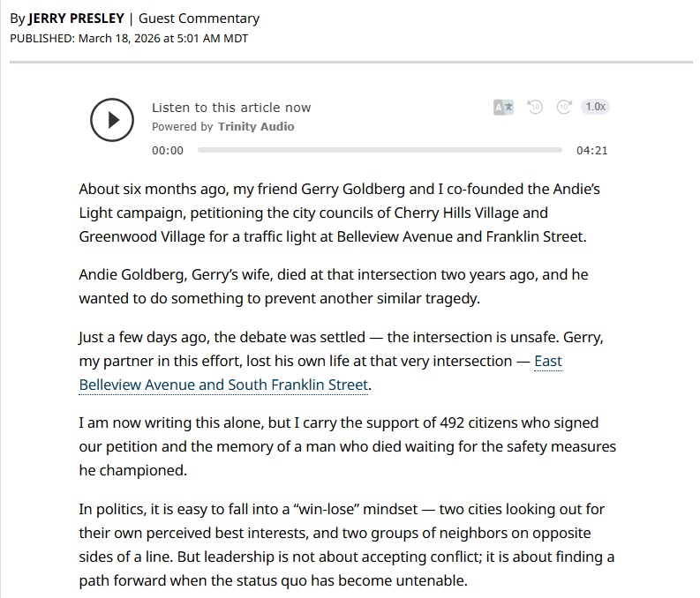Image resolution: width=700 pixels, height=598 pixels.
Task: Follow the Belleview Avenue and South Franklin link
Action: 223,385
